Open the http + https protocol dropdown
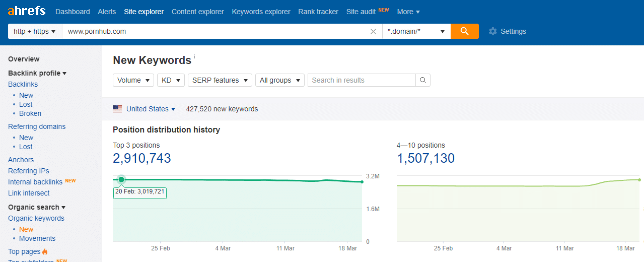Image resolution: width=644 pixels, height=262 pixels. [x=35, y=31]
